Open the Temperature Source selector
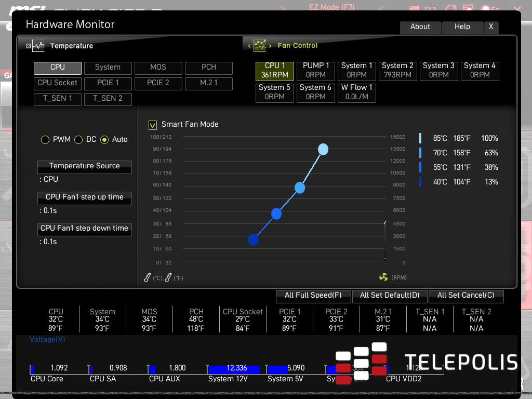Viewport: 532px width, 399px height. click(x=84, y=166)
